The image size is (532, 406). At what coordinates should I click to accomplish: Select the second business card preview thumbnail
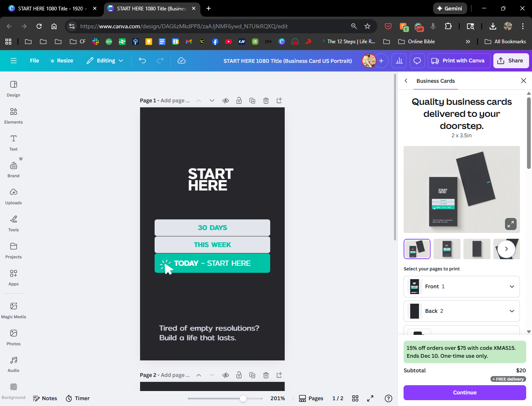tap(447, 249)
